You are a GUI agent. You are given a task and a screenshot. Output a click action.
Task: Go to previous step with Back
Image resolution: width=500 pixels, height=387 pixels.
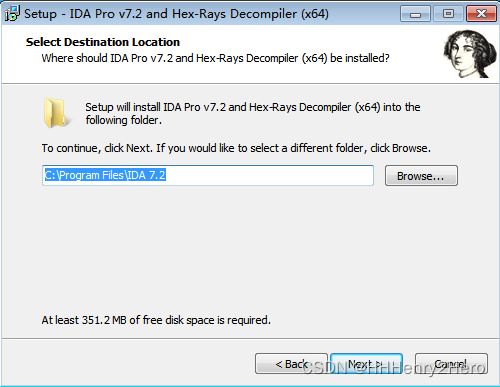291,364
